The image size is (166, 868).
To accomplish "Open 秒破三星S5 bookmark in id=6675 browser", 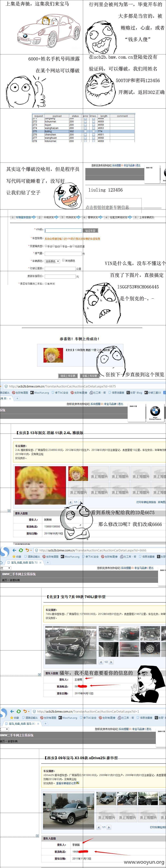I will tap(153, 393).
